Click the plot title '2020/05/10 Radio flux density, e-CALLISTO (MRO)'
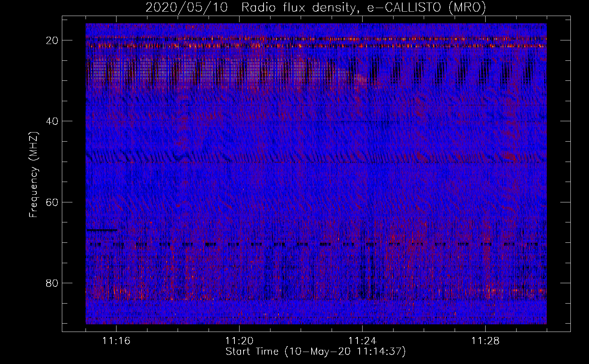589x364 pixels. (316, 7)
